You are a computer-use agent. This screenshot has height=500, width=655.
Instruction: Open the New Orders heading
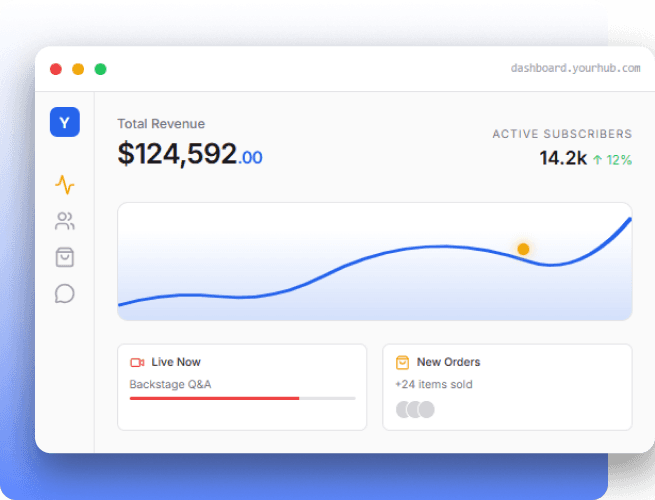(x=448, y=362)
